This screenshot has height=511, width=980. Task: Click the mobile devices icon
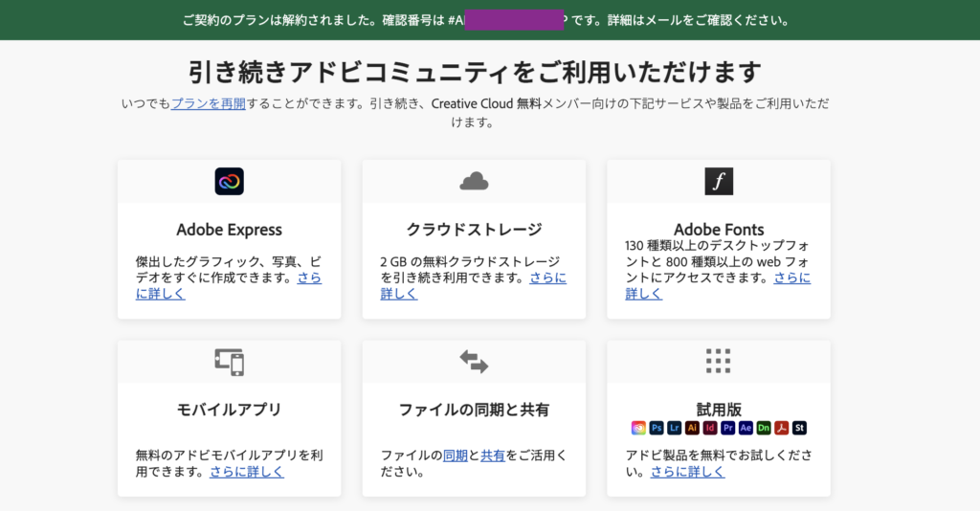(230, 362)
